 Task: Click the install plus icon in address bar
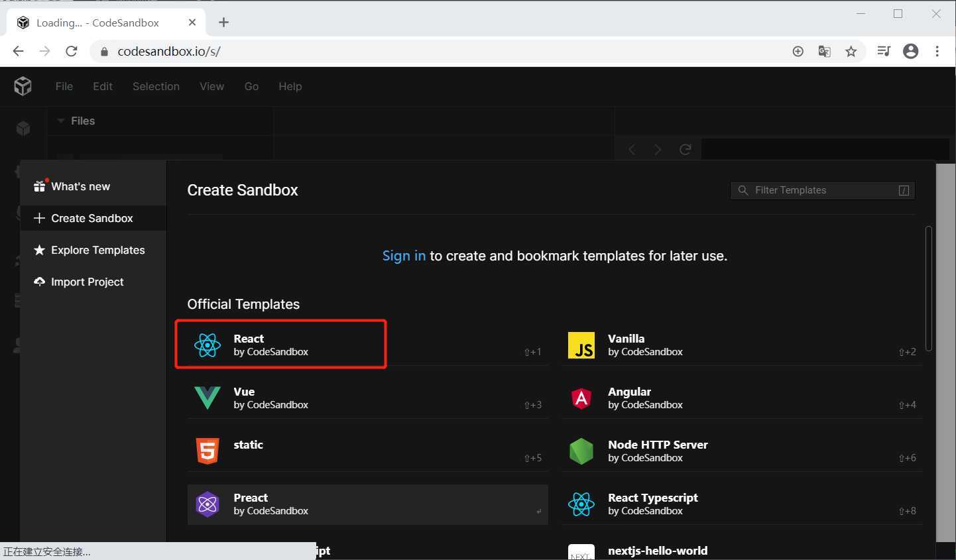pyautogui.click(x=798, y=51)
